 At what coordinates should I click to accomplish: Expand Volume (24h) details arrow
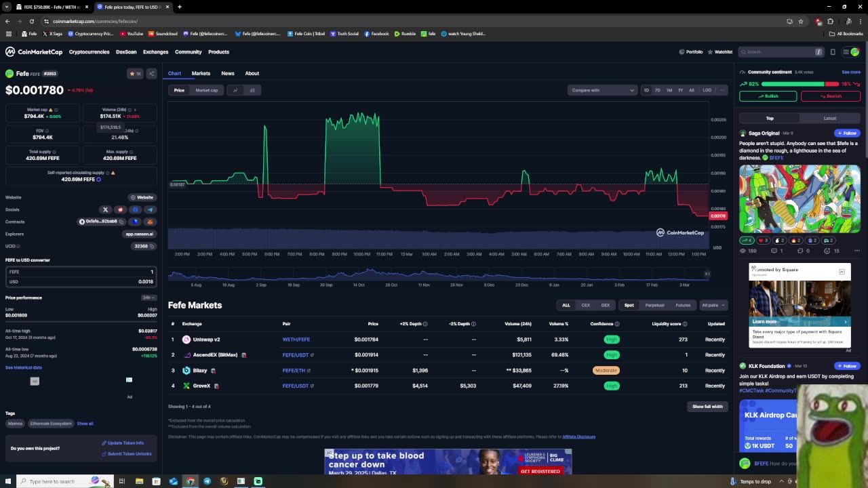[135, 109]
